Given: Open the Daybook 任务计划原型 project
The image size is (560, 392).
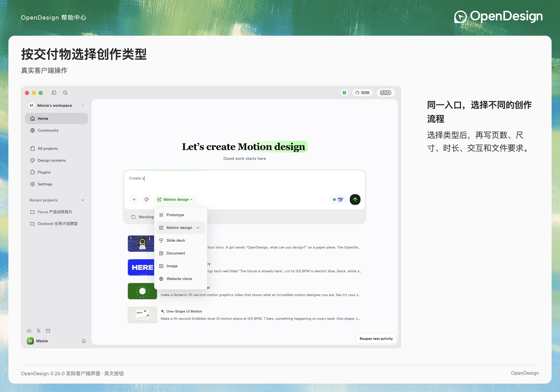Looking at the screenshot, I should 56,224.
